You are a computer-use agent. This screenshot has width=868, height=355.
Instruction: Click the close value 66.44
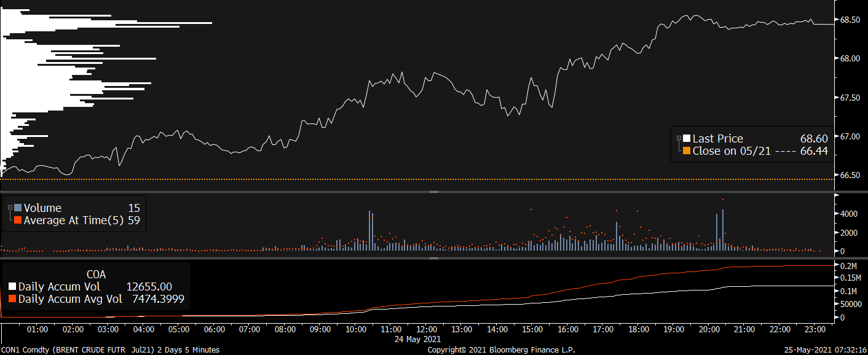814,150
